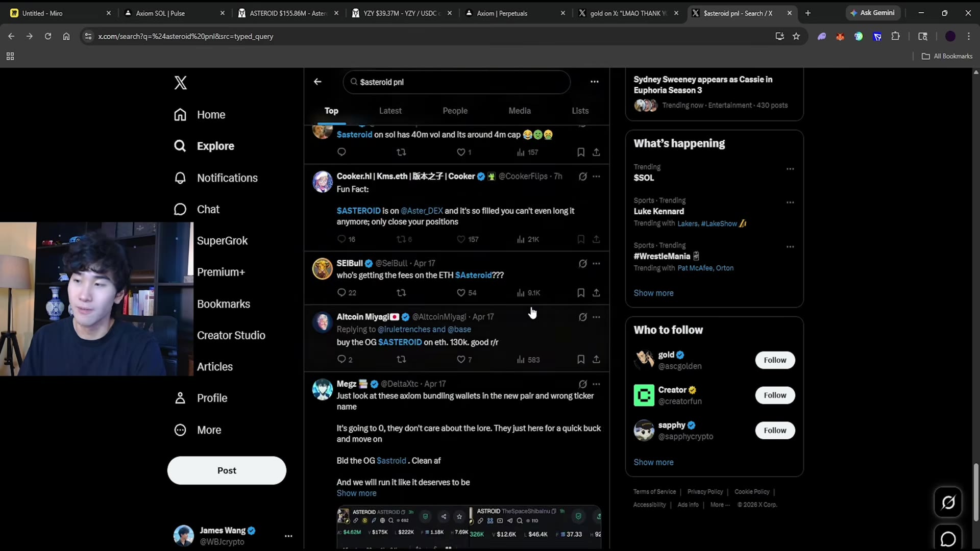Screen dimensions: 980x551
Task: Open the $SOL trending topic
Action: click(644, 178)
